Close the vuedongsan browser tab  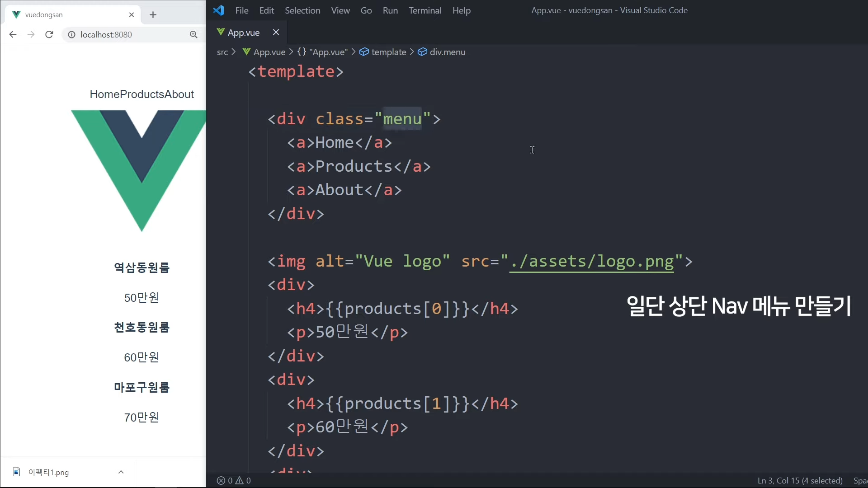click(132, 14)
